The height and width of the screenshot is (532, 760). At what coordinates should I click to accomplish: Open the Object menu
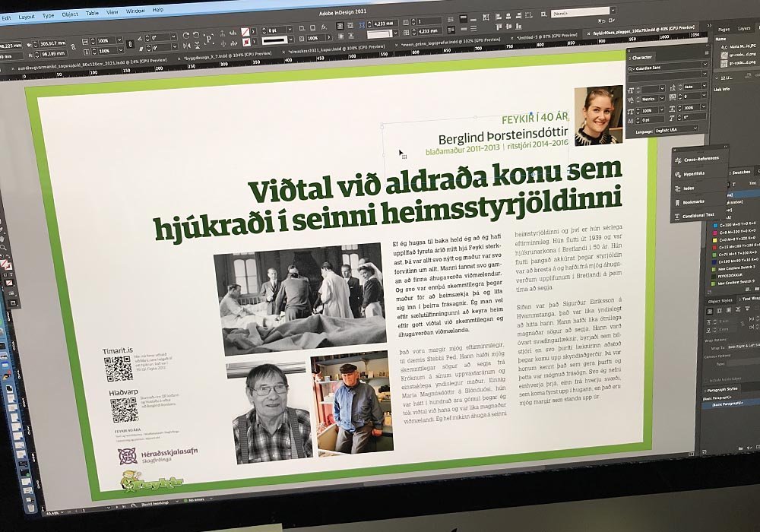pyautogui.click(x=70, y=14)
